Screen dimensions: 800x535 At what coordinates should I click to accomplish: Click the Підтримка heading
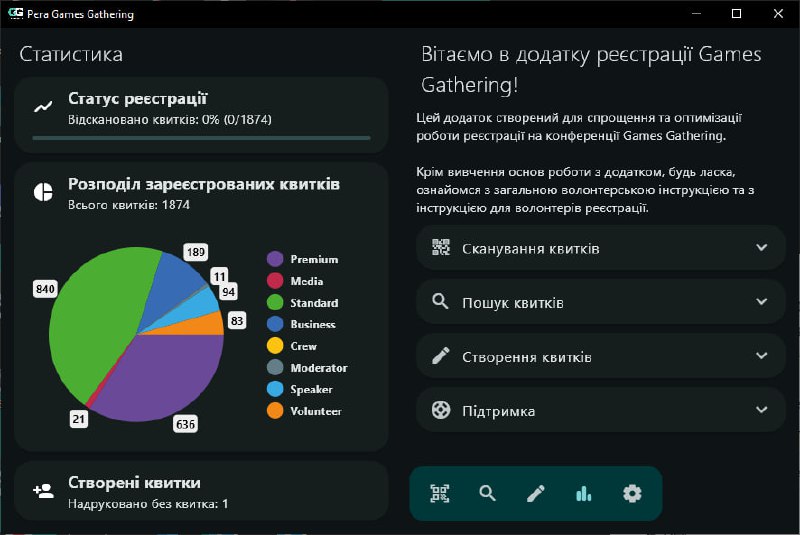[x=498, y=411]
